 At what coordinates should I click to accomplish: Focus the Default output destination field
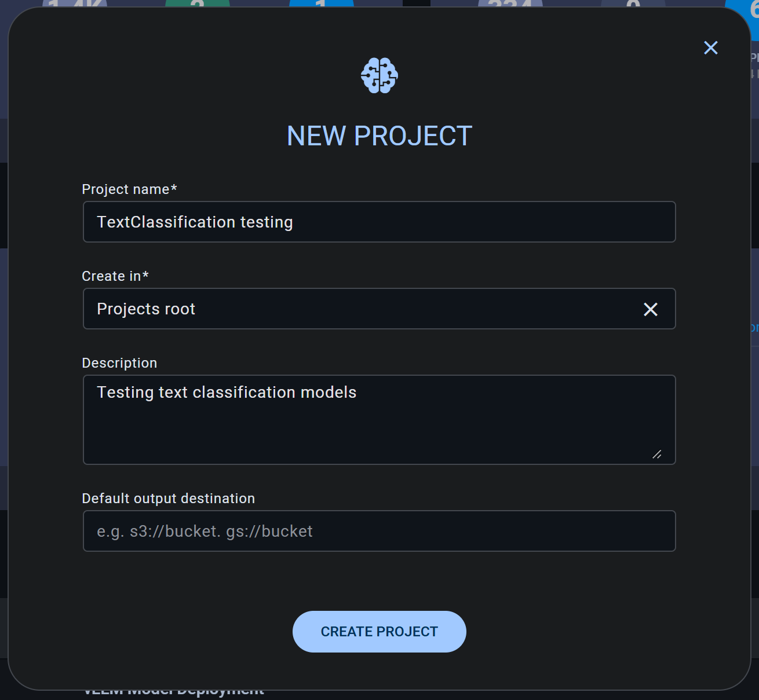click(x=379, y=531)
